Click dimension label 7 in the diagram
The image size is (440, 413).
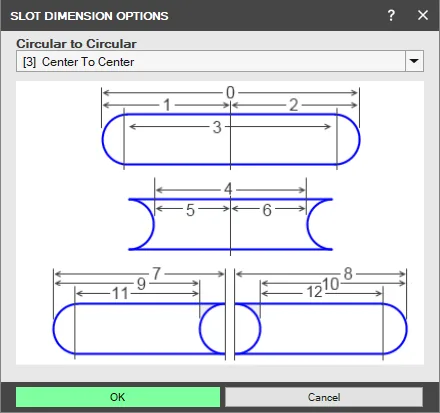coord(157,274)
